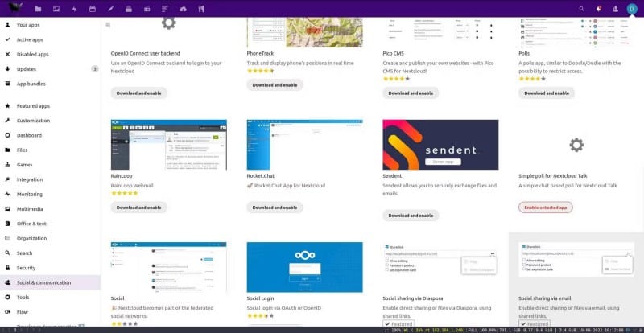Download and enable PhoneTrack
The width and height of the screenshot is (644, 333).
(275, 84)
